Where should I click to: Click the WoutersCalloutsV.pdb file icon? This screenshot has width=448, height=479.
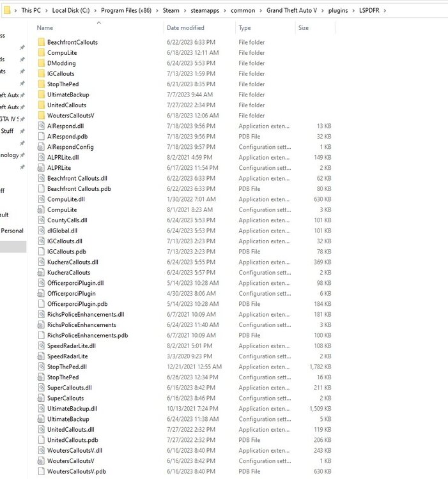(x=42, y=471)
